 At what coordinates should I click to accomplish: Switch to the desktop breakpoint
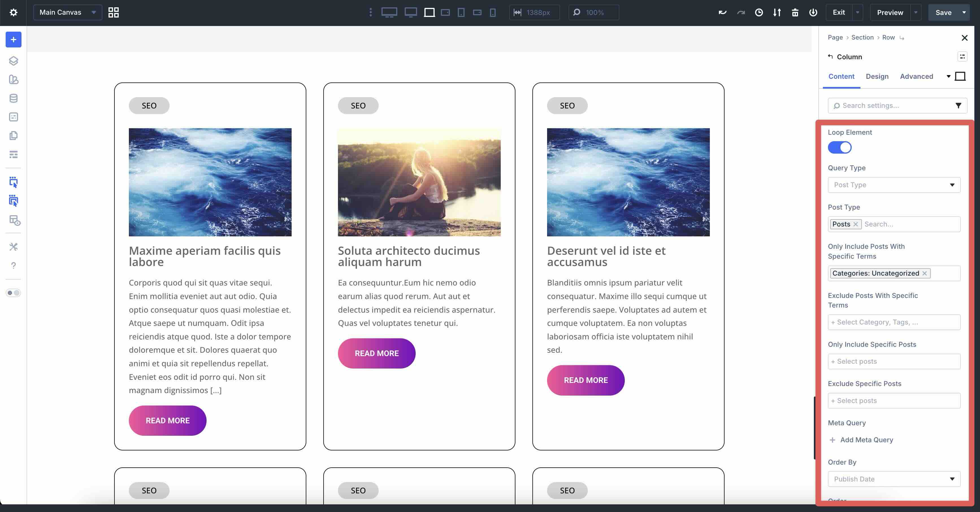pos(390,12)
